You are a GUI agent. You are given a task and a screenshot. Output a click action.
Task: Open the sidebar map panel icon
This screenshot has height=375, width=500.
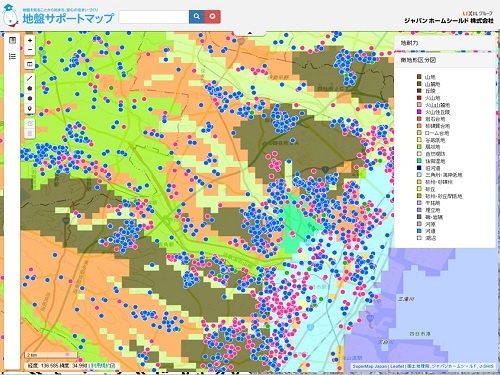pyautogui.click(x=12, y=40)
